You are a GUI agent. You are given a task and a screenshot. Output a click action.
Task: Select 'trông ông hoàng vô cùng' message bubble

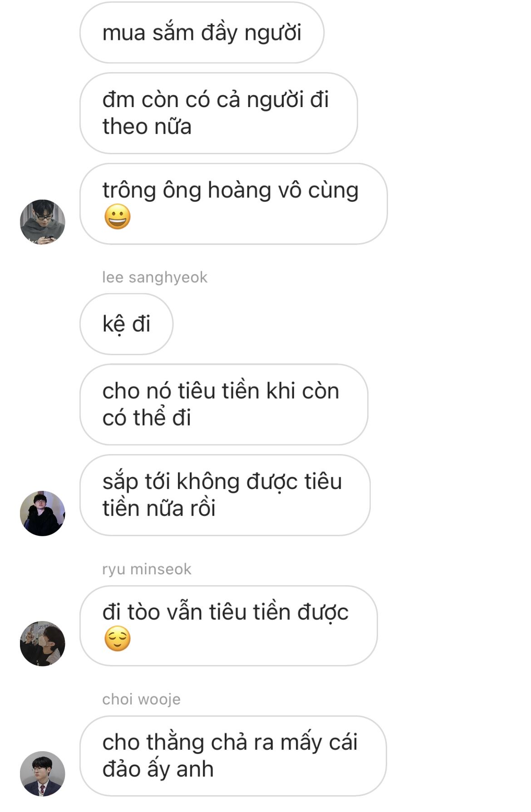pyautogui.click(x=234, y=204)
